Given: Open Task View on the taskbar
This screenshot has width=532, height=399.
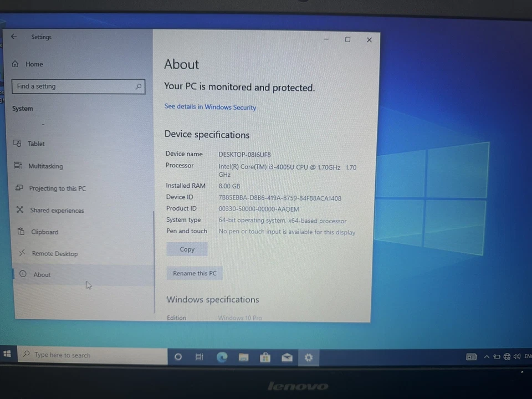Looking at the screenshot, I should pos(199,357).
